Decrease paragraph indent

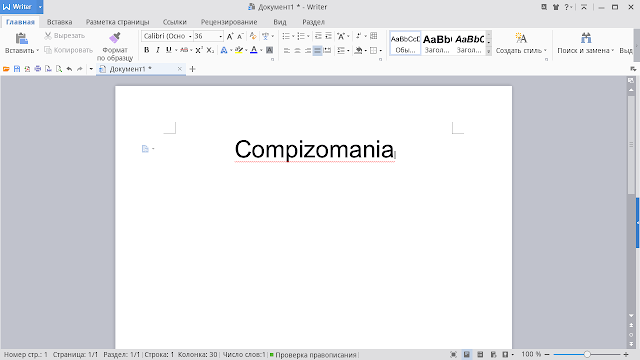coord(318,36)
